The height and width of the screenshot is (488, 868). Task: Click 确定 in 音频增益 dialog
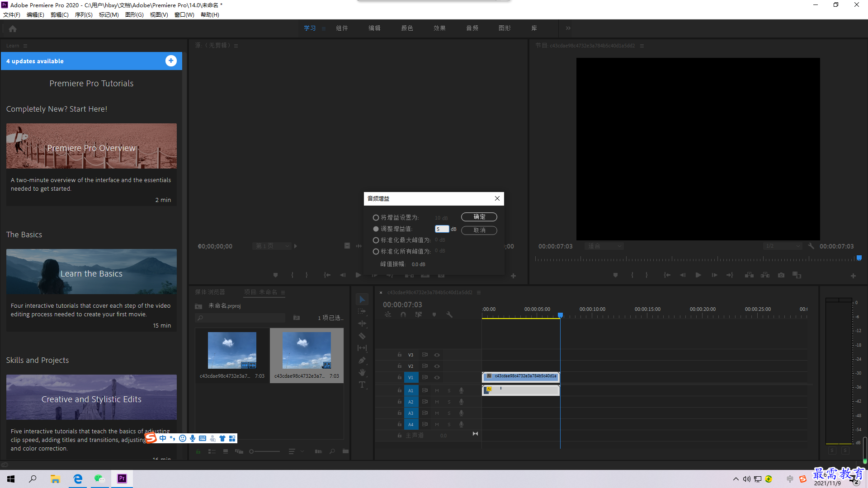coord(479,217)
